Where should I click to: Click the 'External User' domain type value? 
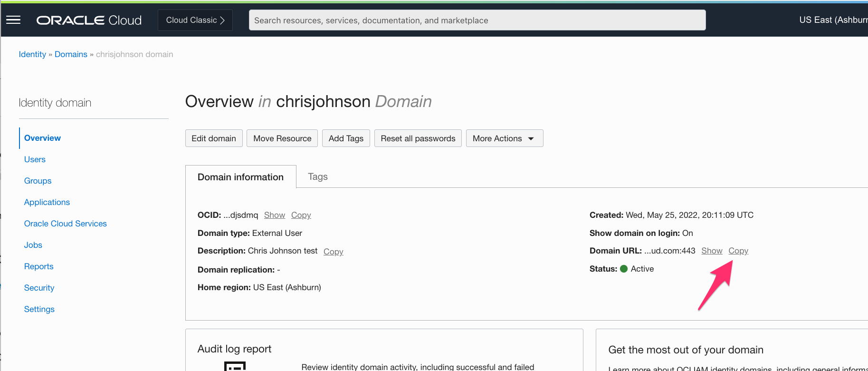[277, 233]
